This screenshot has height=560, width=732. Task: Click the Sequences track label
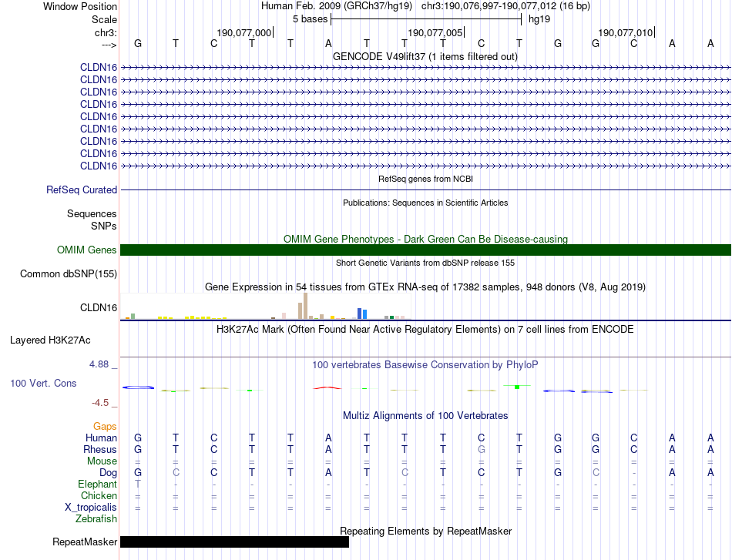[92, 213]
